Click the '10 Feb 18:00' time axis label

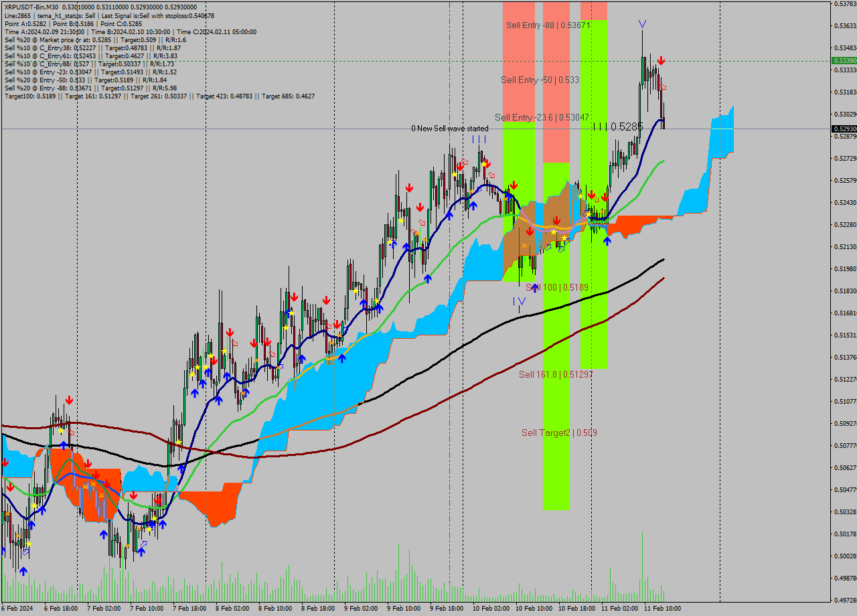576,609
